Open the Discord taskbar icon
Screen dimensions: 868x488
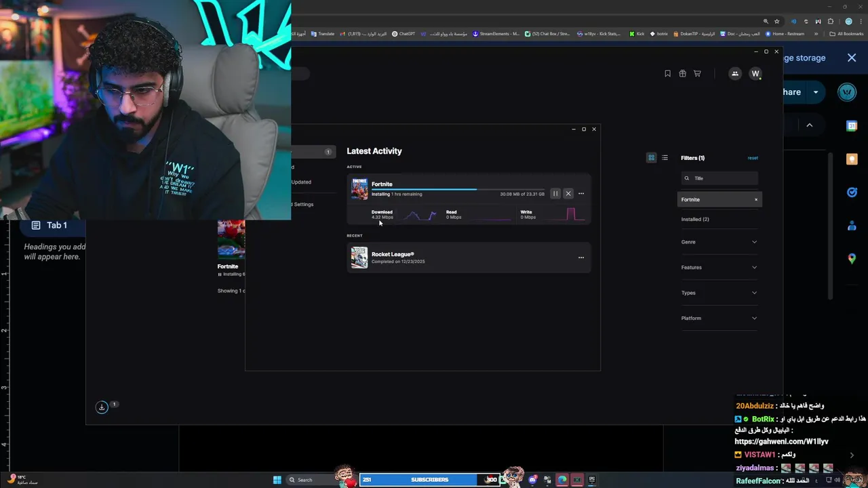pos(533,480)
